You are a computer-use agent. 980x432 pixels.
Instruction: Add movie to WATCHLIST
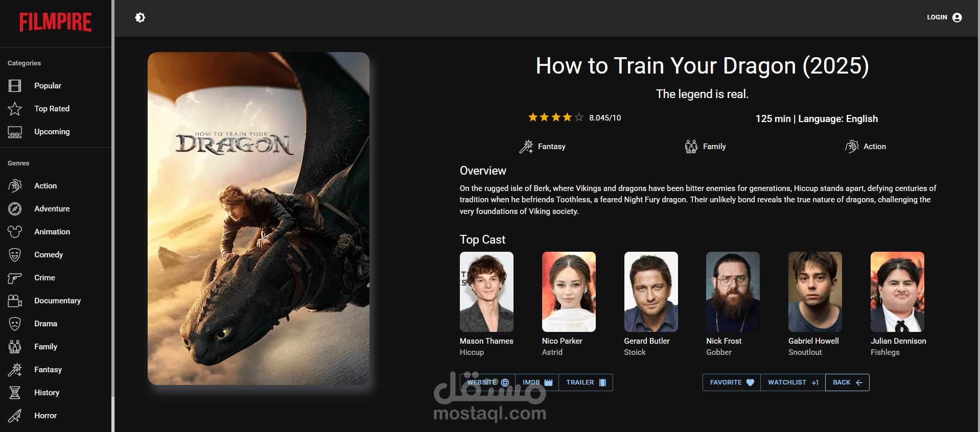[793, 382]
